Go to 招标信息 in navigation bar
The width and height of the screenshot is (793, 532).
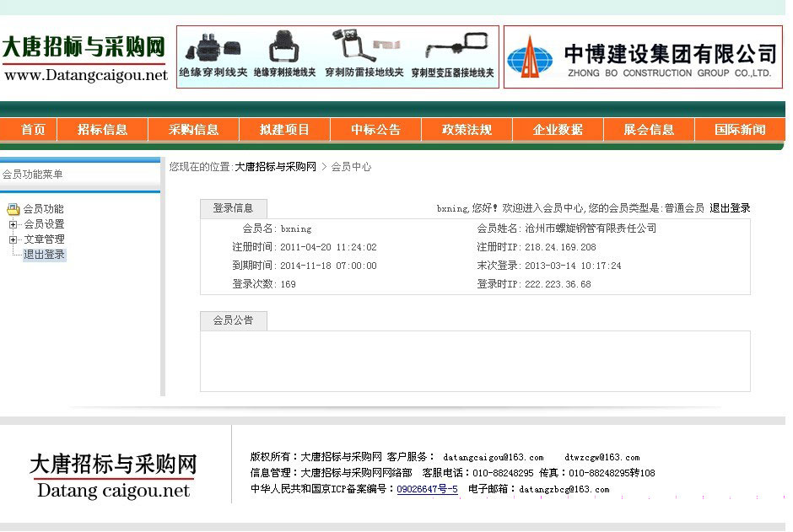click(x=102, y=130)
